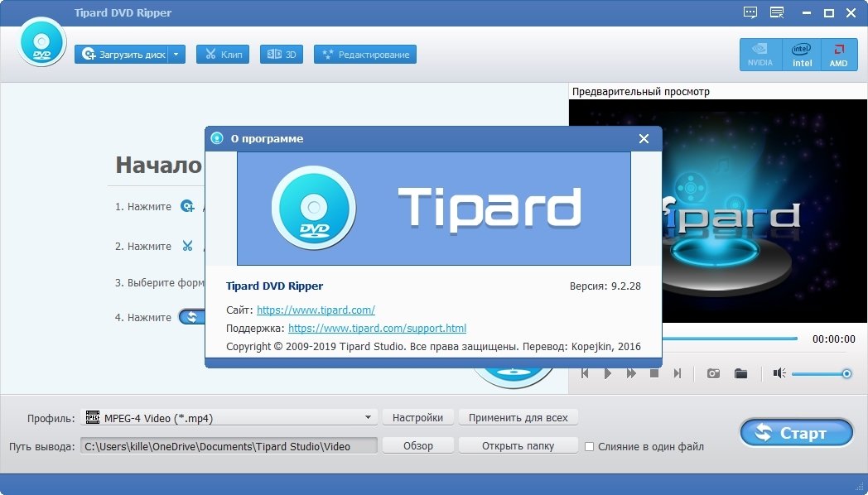
Task: Click the convert button in step 4
Action: tap(191, 317)
